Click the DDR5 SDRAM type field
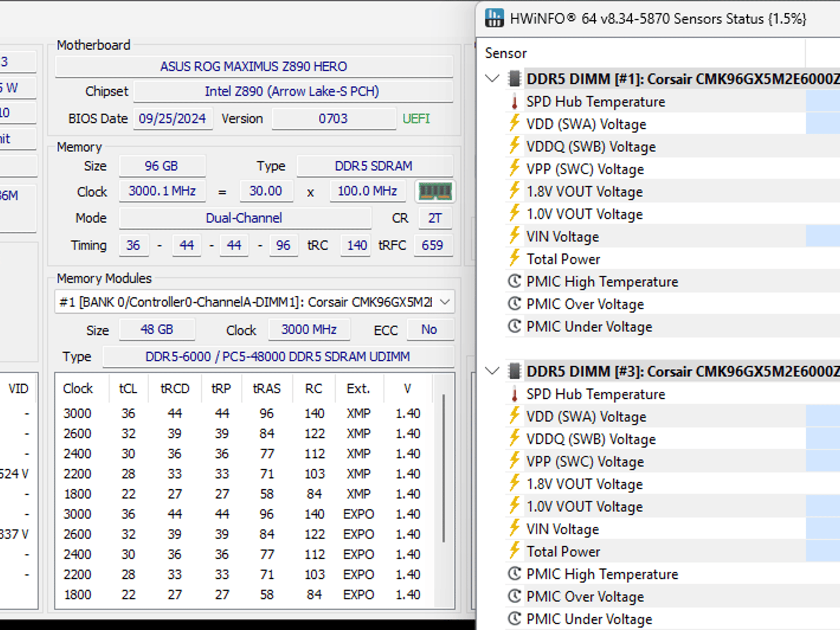Image resolution: width=840 pixels, height=630 pixels. pos(374,166)
